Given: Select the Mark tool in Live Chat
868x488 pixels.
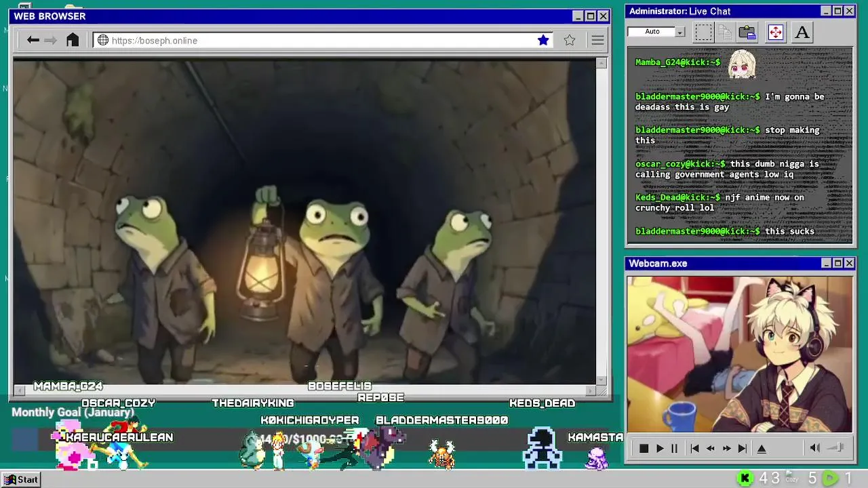Looking at the screenshot, I should click(703, 32).
